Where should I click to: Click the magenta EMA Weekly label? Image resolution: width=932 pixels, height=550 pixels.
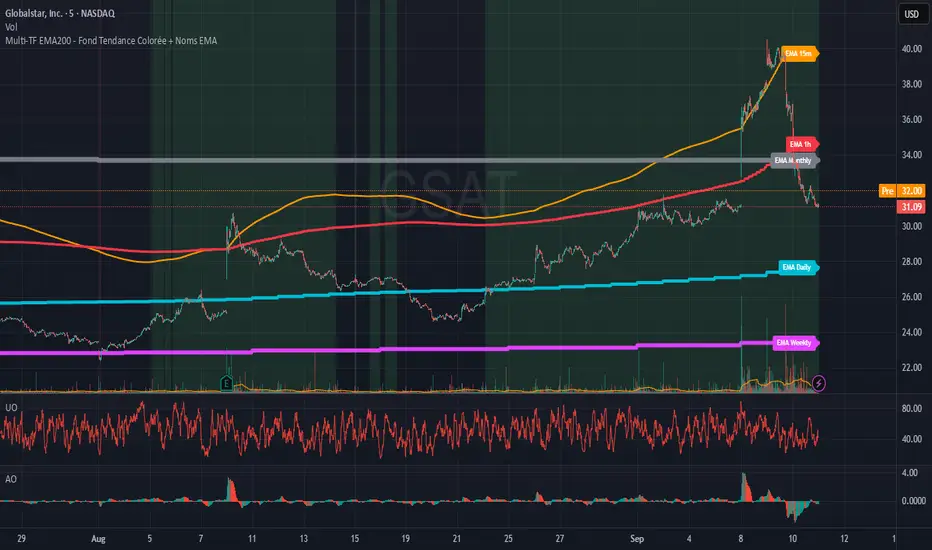point(795,342)
